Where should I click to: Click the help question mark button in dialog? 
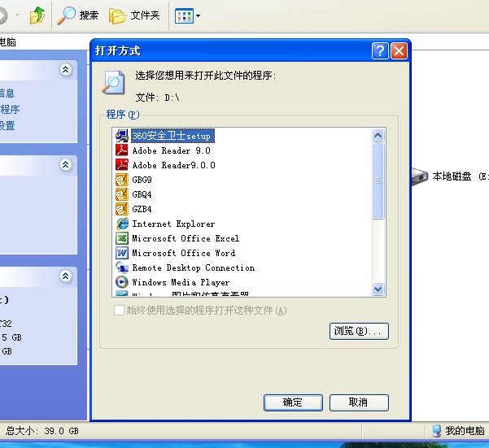380,50
